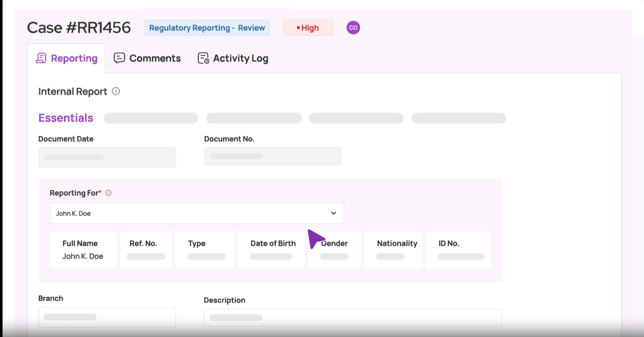The width and height of the screenshot is (644, 337).
Task: Click the Reporting tab's document icon
Action: point(41,58)
